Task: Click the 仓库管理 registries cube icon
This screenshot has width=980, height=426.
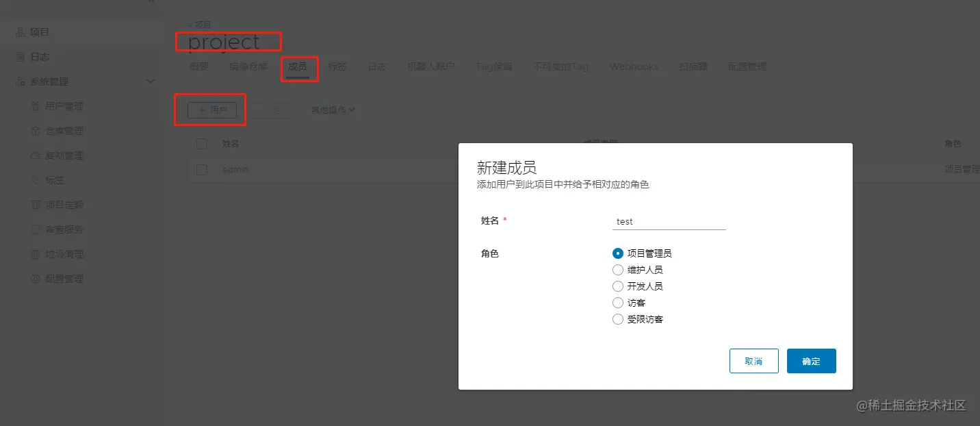Action: (36, 131)
